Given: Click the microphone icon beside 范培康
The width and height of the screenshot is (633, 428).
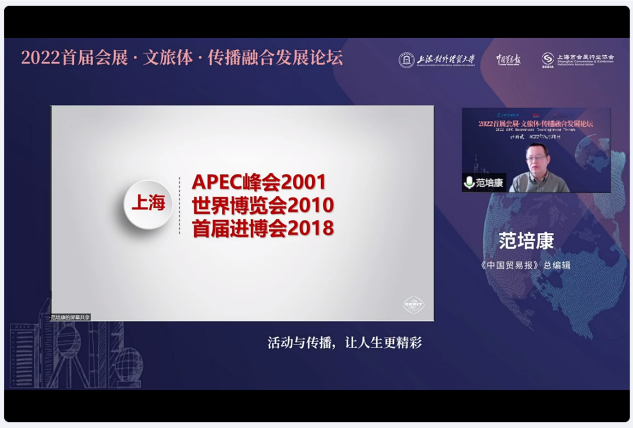Looking at the screenshot, I should coord(468,183).
